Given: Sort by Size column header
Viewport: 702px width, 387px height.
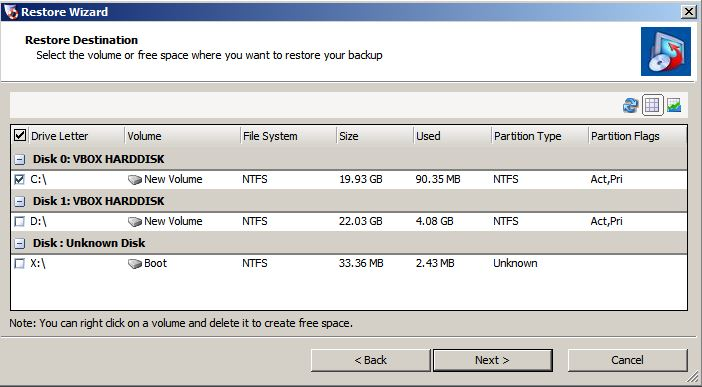Looking at the screenshot, I should coord(375,136).
